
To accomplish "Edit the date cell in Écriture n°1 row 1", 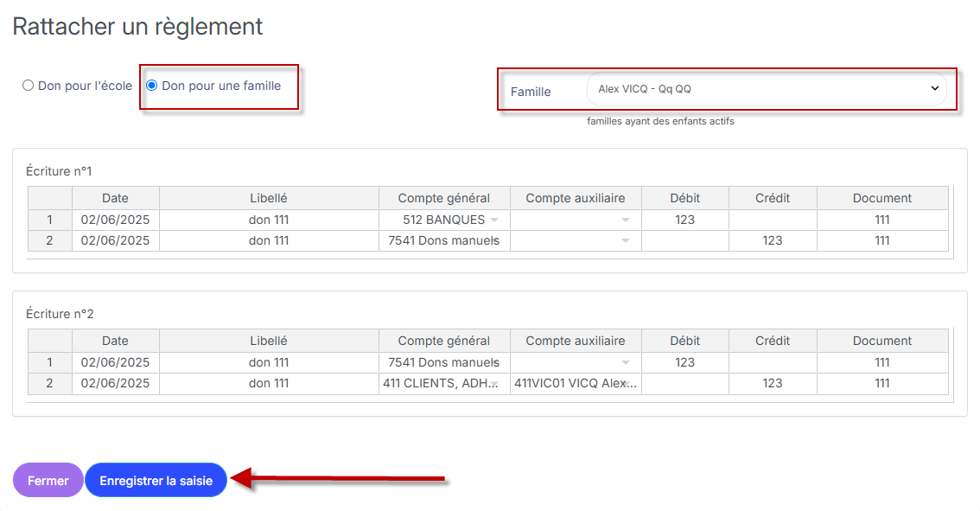I will (x=116, y=220).
